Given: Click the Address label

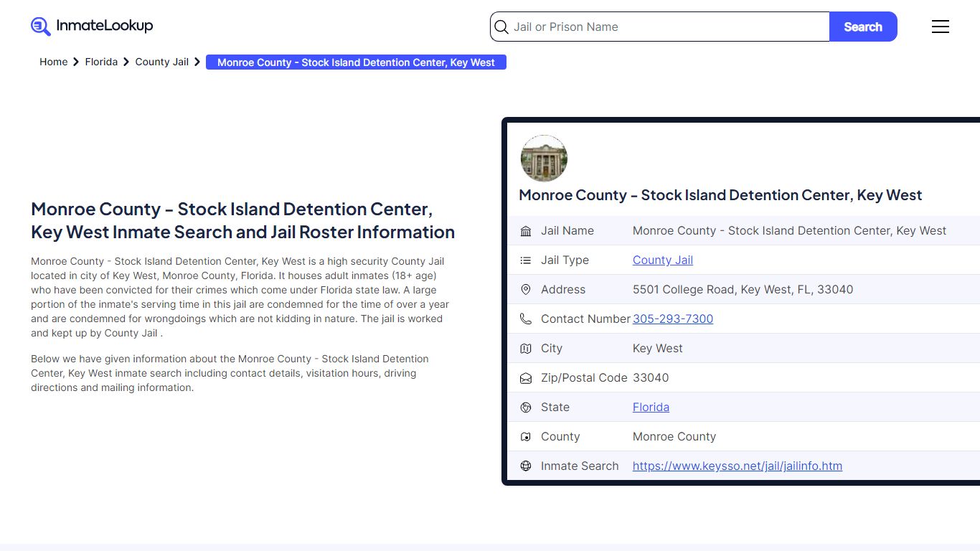Looking at the screenshot, I should click(563, 290).
